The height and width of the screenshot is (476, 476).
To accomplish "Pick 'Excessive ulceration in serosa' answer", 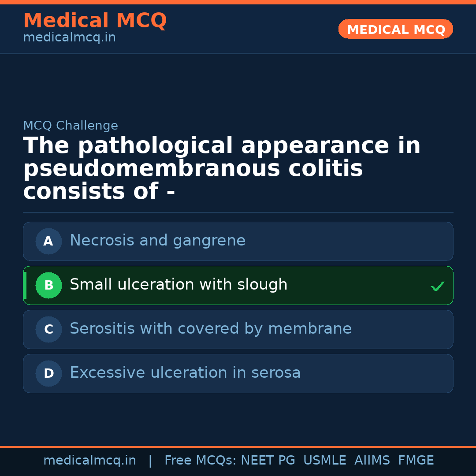I will [185, 373].
